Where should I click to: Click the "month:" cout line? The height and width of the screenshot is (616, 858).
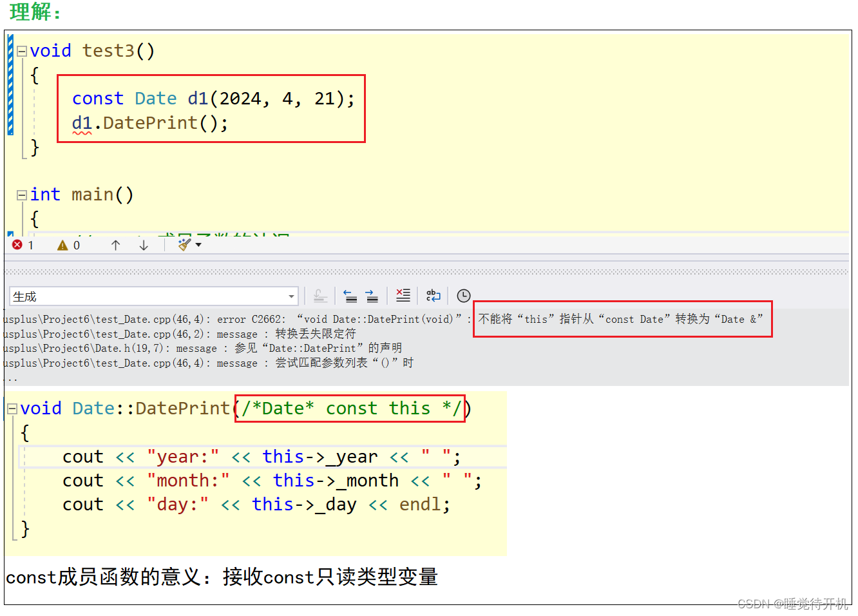pos(272,481)
